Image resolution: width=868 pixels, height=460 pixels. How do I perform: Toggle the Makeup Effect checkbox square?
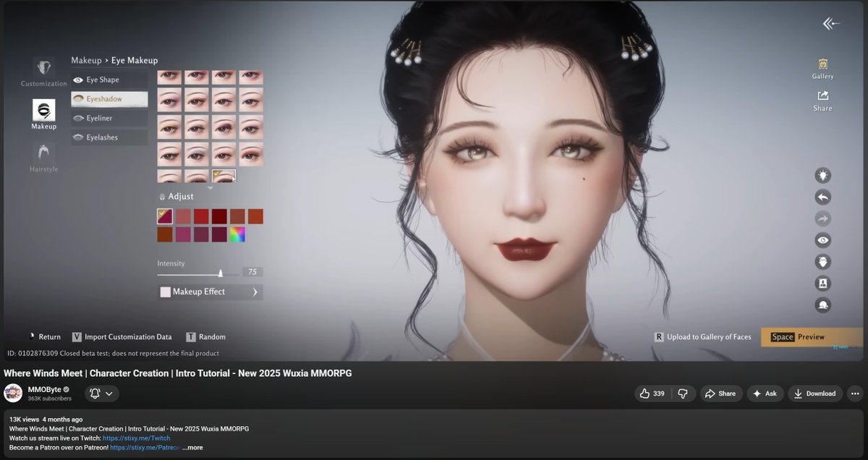coord(165,292)
